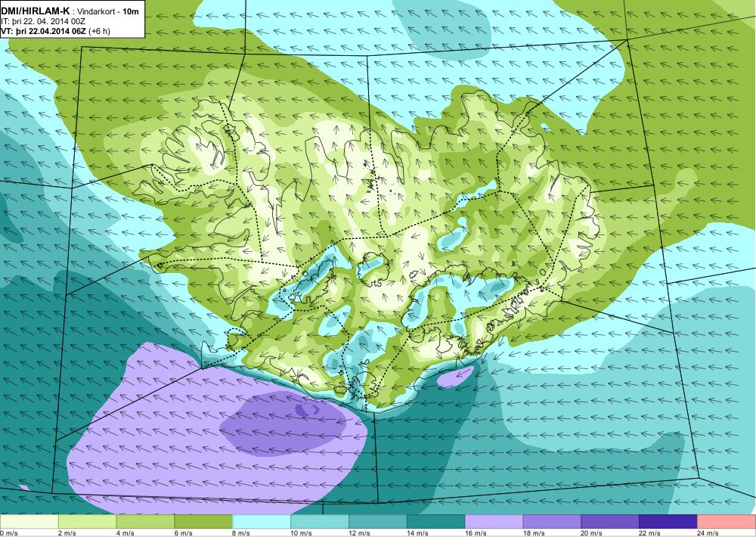The height and width of the screenshot is (537, 756).
Task: Pick the yellow-green 4–6 m/s legend swatch
Action: point(145,522)
